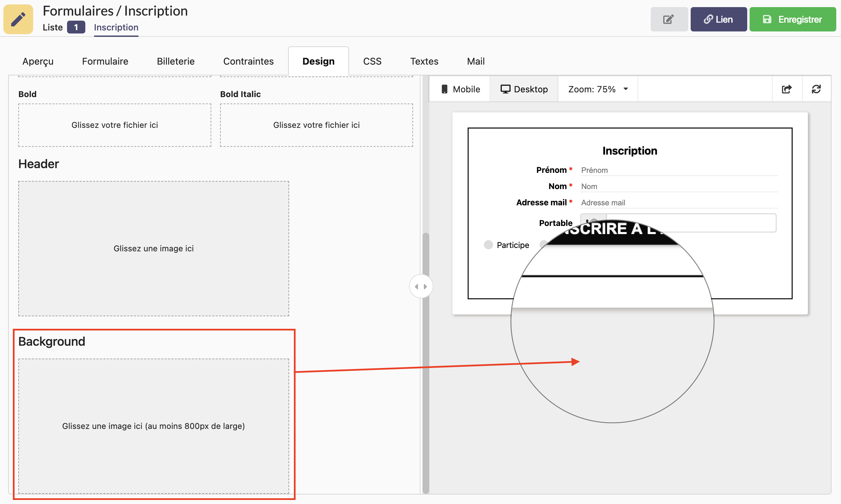Open the preview in a new window
Screen dimensions: 841x504
pyautogui.click(x=786, y=89)
